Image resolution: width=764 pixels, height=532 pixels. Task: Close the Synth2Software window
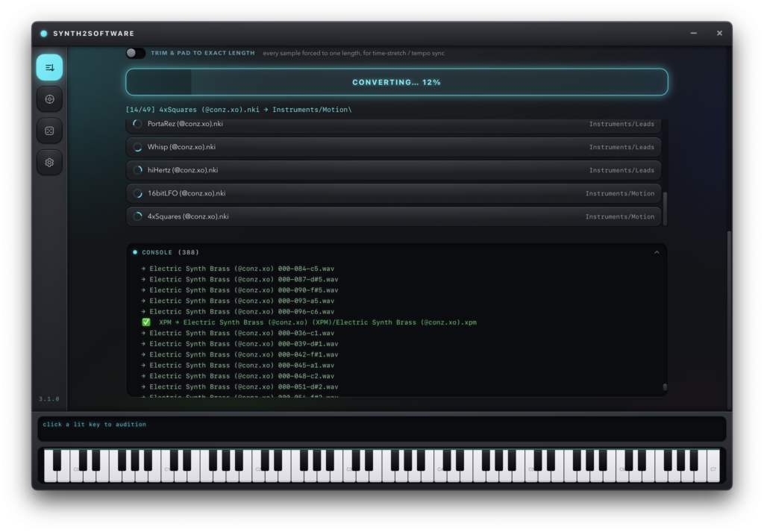719,33
